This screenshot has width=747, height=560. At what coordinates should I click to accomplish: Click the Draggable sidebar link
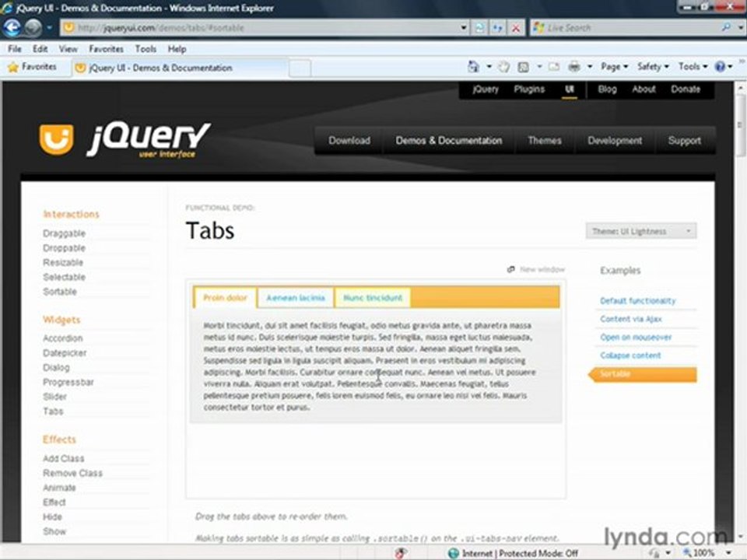[65, 233]
